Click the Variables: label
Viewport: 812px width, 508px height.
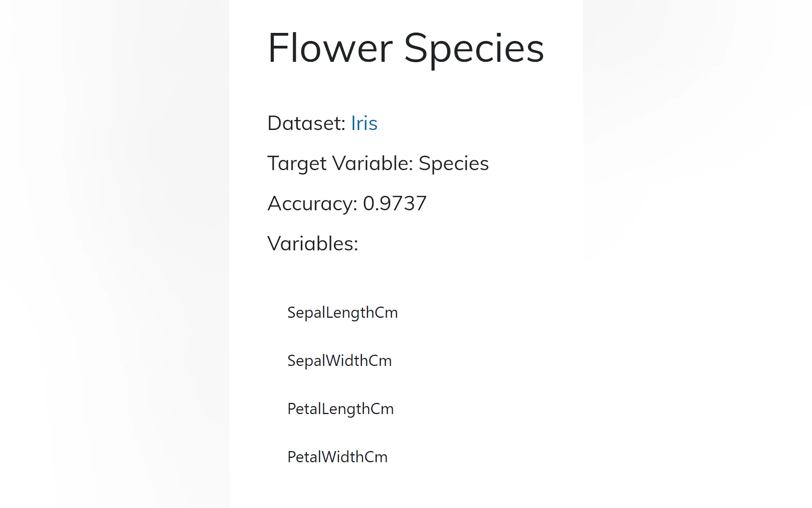[x=313, y=243]
